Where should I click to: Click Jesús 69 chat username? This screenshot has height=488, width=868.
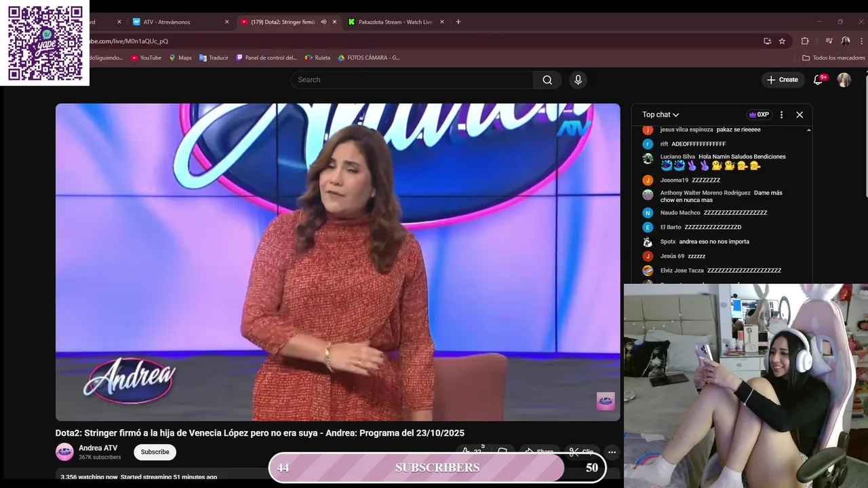(x=672, y=256)
